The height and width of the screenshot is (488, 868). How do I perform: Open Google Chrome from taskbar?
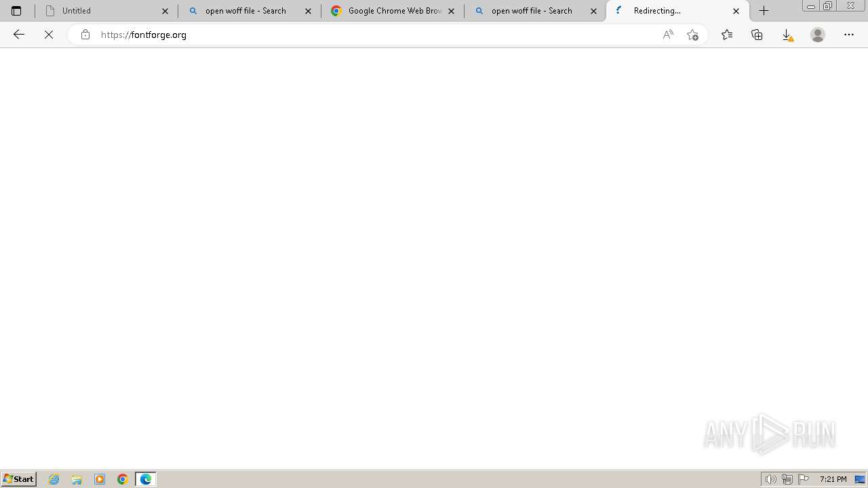click(123, 479)
